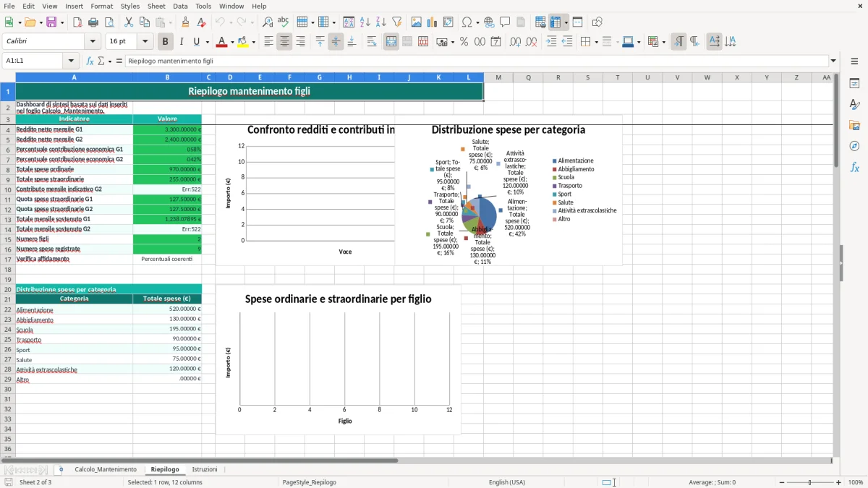Click Insert Comment speech bubble icon
The image size is (868, 488).
coord(505,22)
